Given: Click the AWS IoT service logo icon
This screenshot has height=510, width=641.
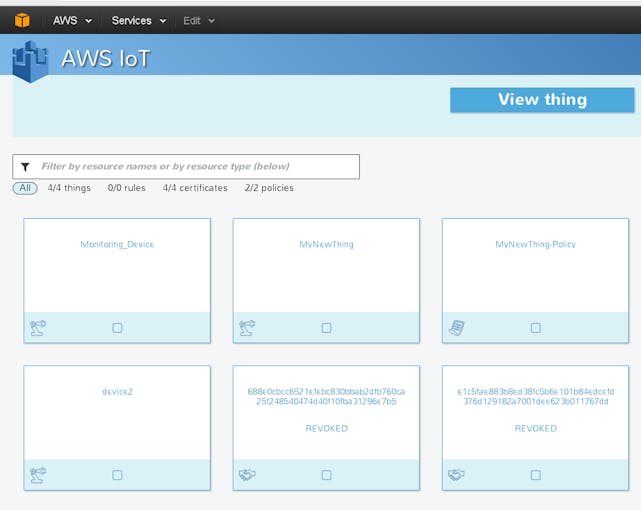Looking at the screenshot, I should pyautogui.click(x=32, y=60).
